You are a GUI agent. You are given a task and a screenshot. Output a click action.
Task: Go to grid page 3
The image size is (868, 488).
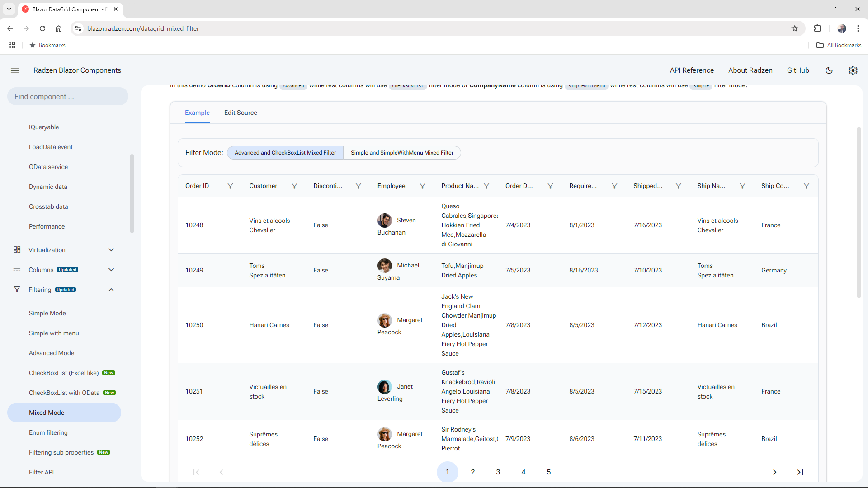498,472
